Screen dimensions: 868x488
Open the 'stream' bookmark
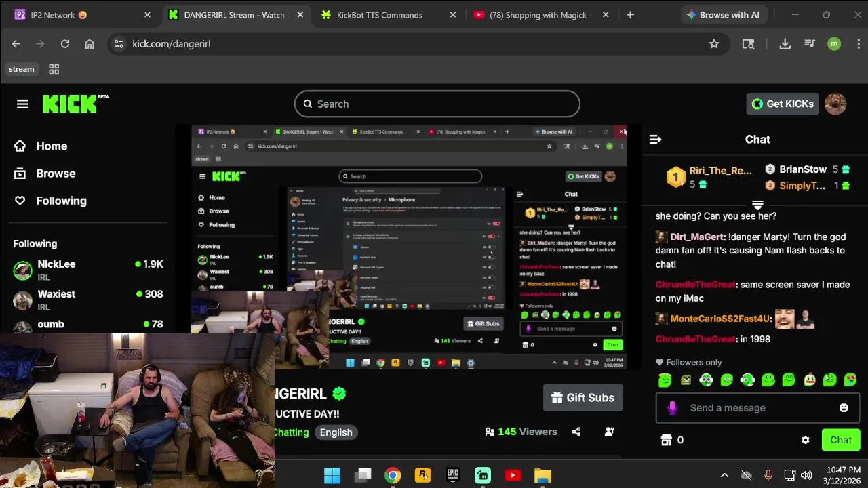click(x=22, y=69)
